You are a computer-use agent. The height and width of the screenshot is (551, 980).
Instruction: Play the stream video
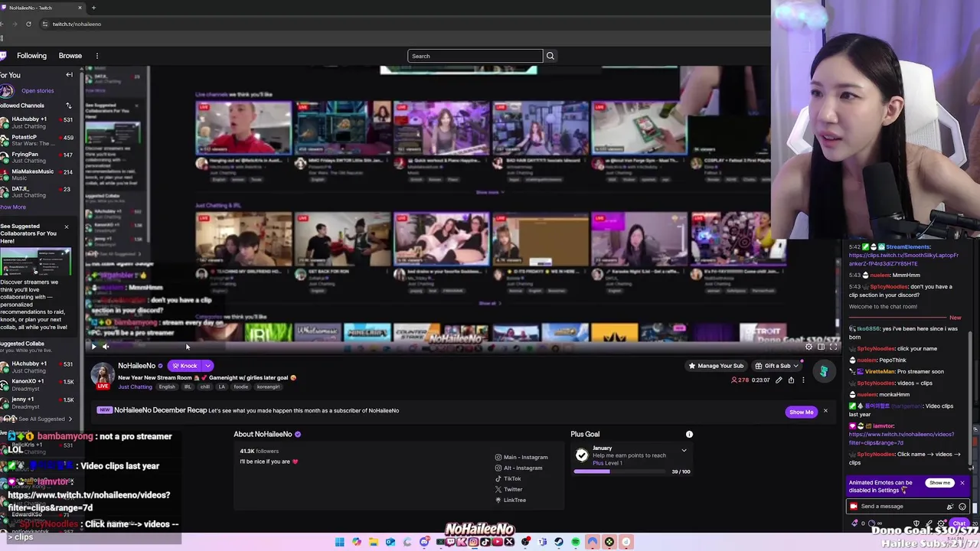click(x=94, y=347)
